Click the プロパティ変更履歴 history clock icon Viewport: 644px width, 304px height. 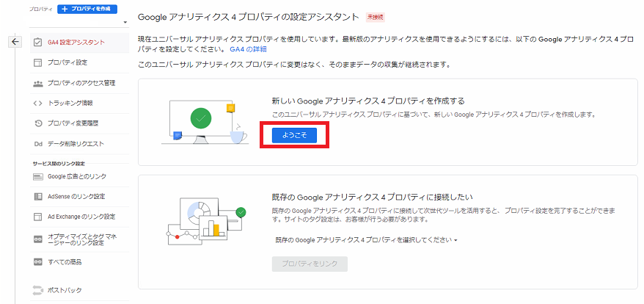(38, 123)
